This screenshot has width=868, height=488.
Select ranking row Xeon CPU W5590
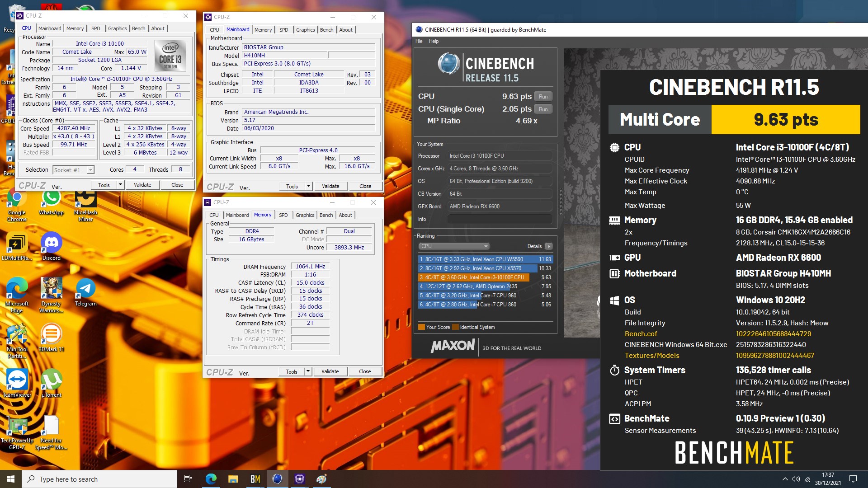click(x=486, y=259)
